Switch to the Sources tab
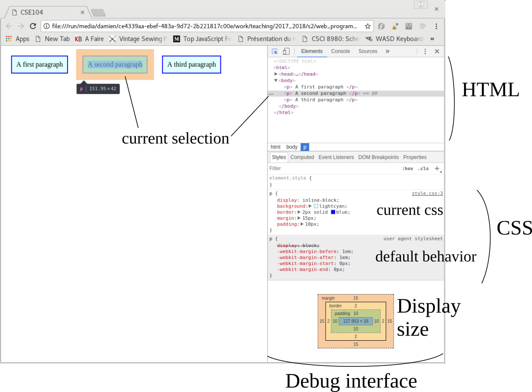 click(x=368, y=51)
